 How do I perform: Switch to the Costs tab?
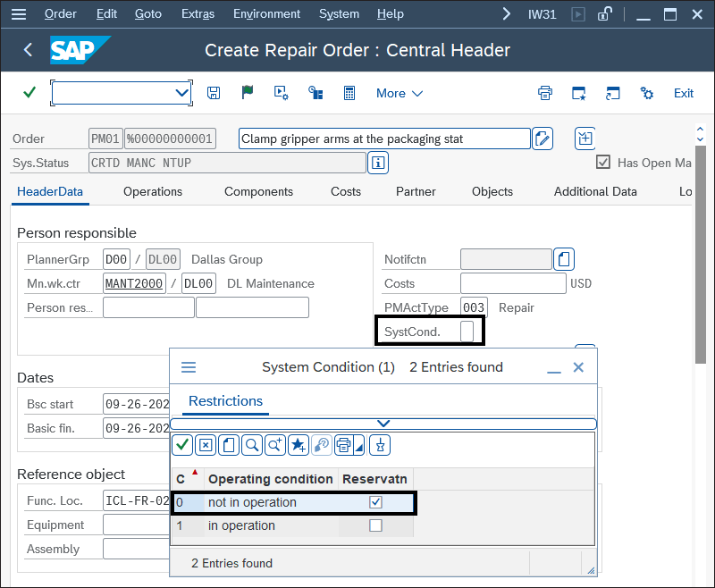[x=346, y=191]
